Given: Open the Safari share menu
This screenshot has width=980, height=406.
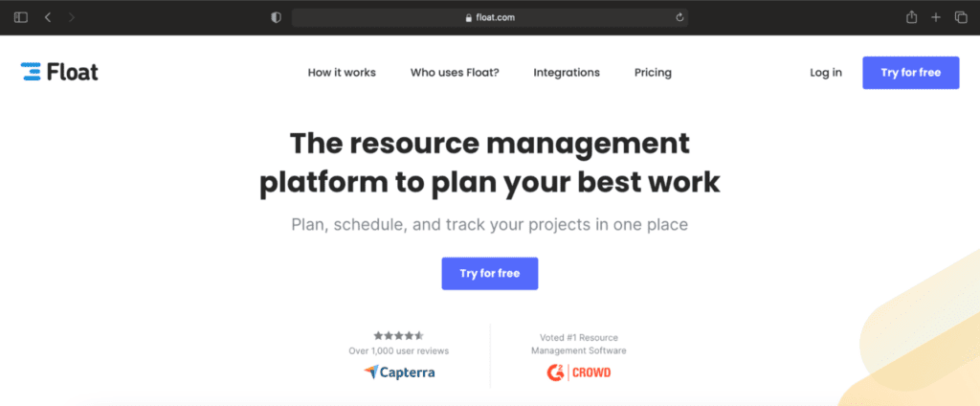Looking at the screenshot, I should [910, 17].
